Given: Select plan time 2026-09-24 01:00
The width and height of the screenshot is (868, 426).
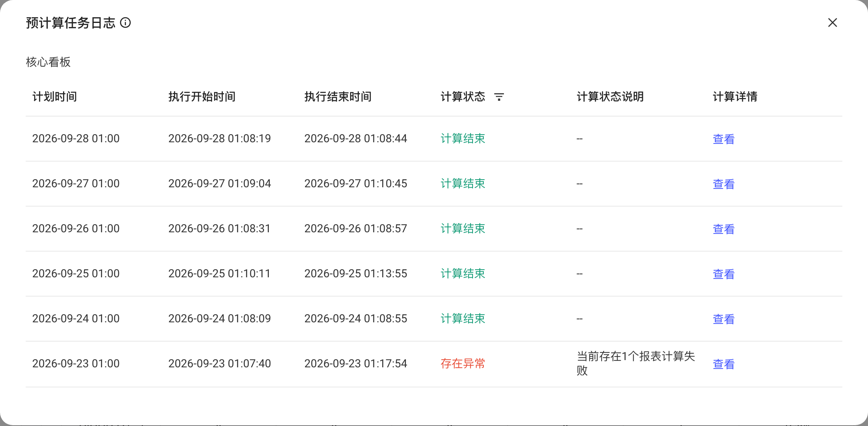Looking at the screenshot, I should 76,318.
